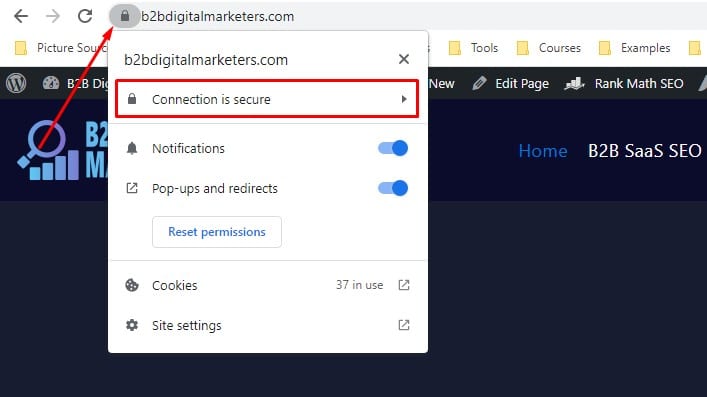
Task: Close the site information popup
Action: [404, 59]
